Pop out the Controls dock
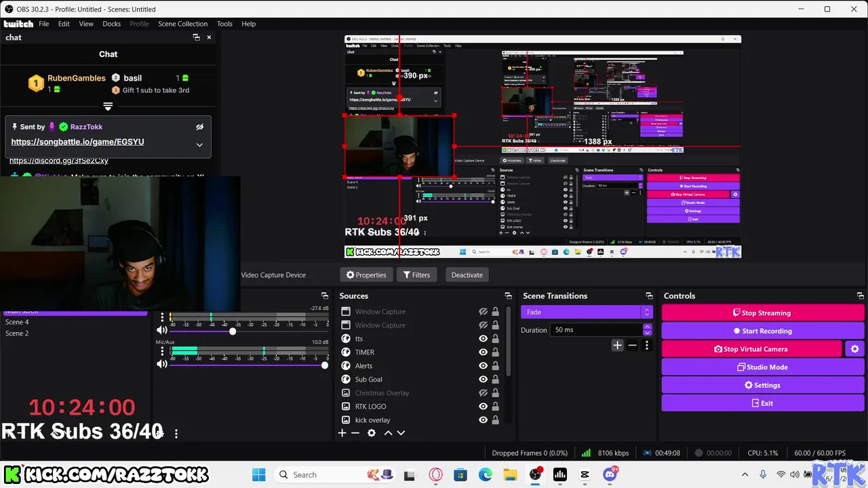The image size is (868, 488). pos(860,296)
